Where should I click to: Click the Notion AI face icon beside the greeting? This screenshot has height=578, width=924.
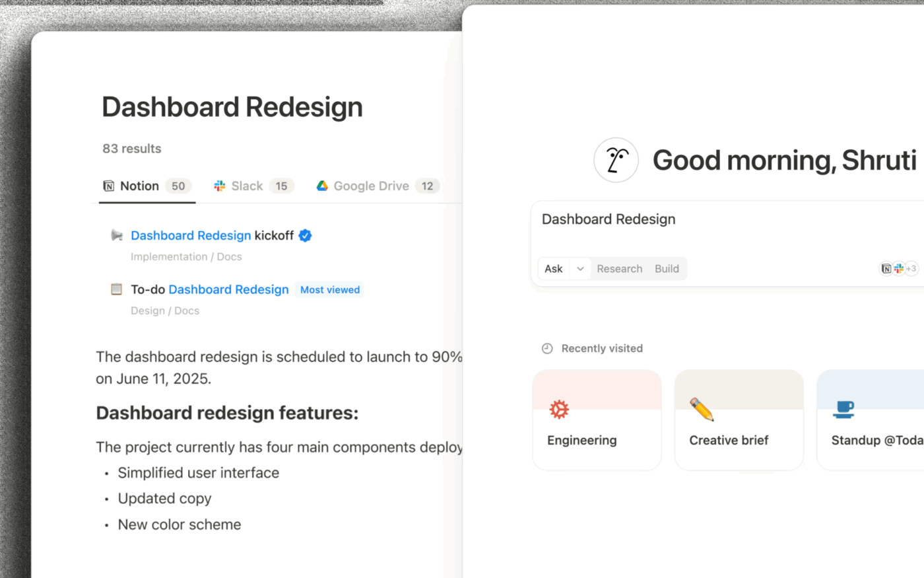coord(616,160)
